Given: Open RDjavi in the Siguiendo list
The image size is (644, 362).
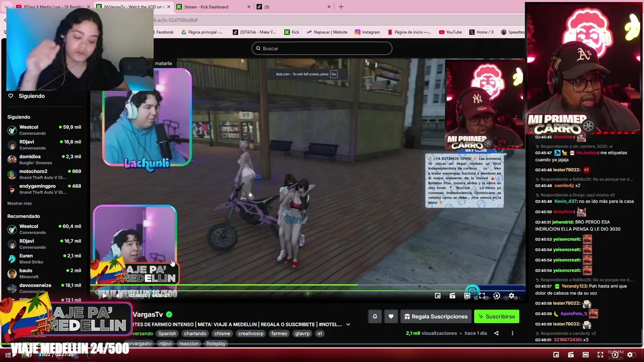Looking at the screenshot, I should coord(44,144).
